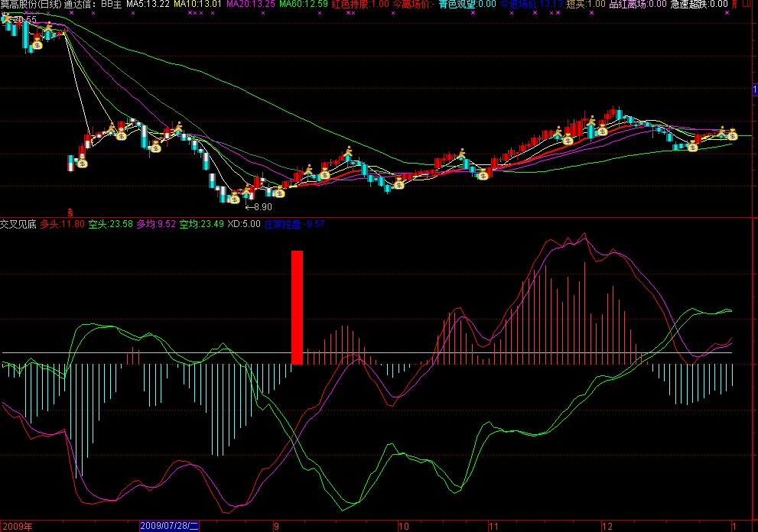Select the 通达信: BB主 indicator name
The height and width of the screenshot is (532, 758).
point(93,5)
